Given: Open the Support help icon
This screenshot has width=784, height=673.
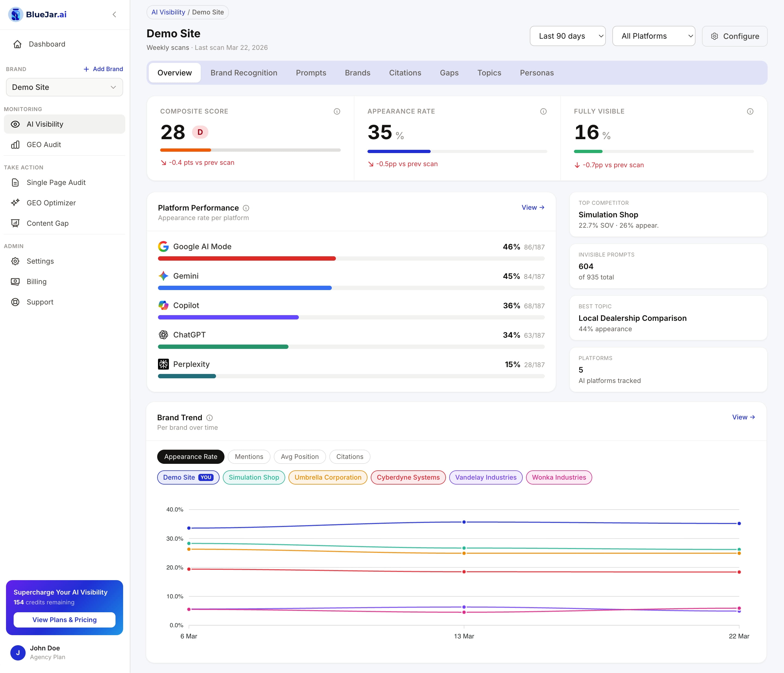Looking at the screenshot, I should (15, 302).
